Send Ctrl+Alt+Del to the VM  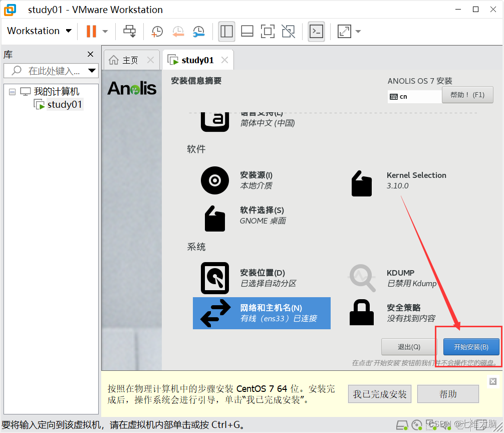[130, 31]
